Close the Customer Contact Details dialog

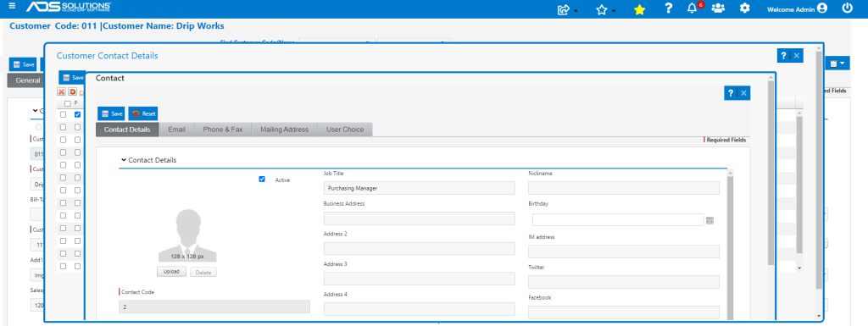pos(797,56)
